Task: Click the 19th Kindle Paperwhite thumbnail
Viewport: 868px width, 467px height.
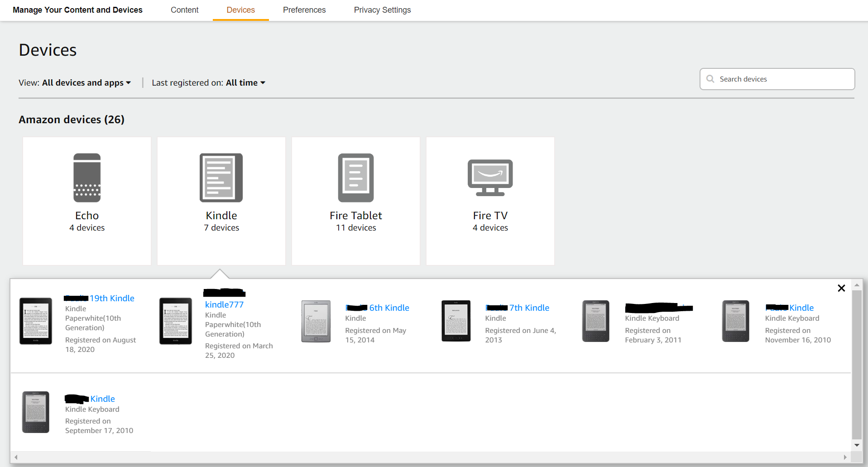Action: [x=36, y=321]
